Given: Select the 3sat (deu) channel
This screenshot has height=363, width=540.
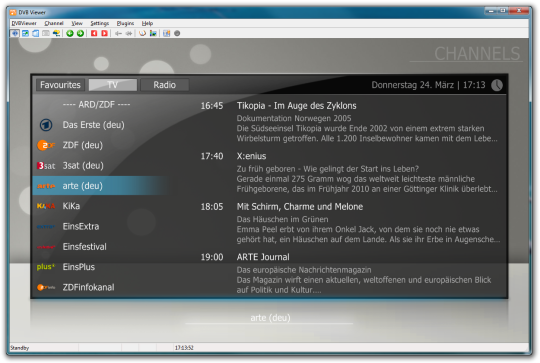Looking at the screenshot, I should (x=83, y=165).
